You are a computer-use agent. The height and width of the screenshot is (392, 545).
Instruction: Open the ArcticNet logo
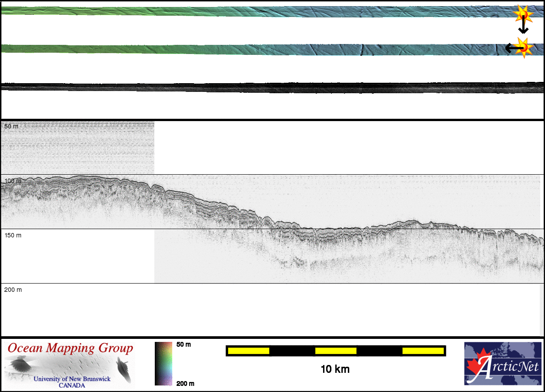503,364
